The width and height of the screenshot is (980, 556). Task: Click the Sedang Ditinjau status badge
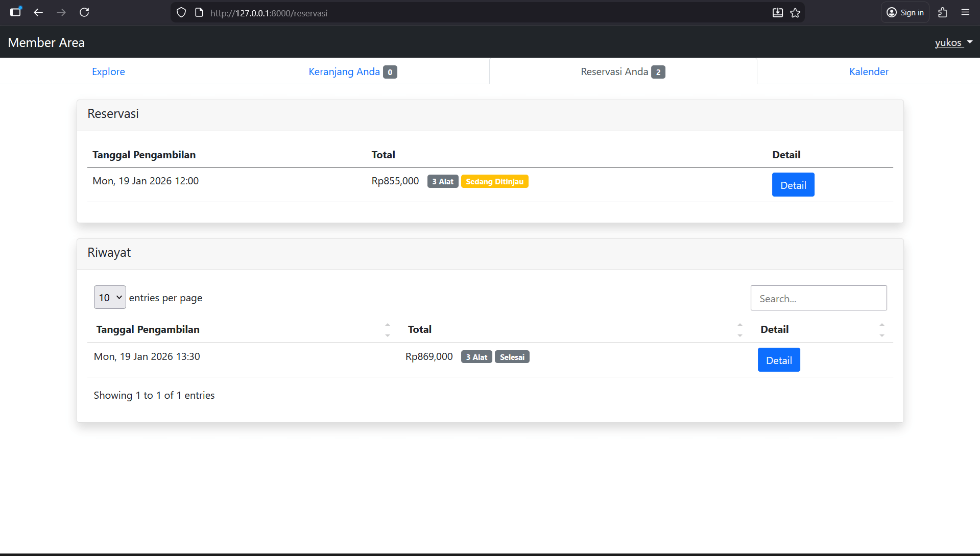494,182
